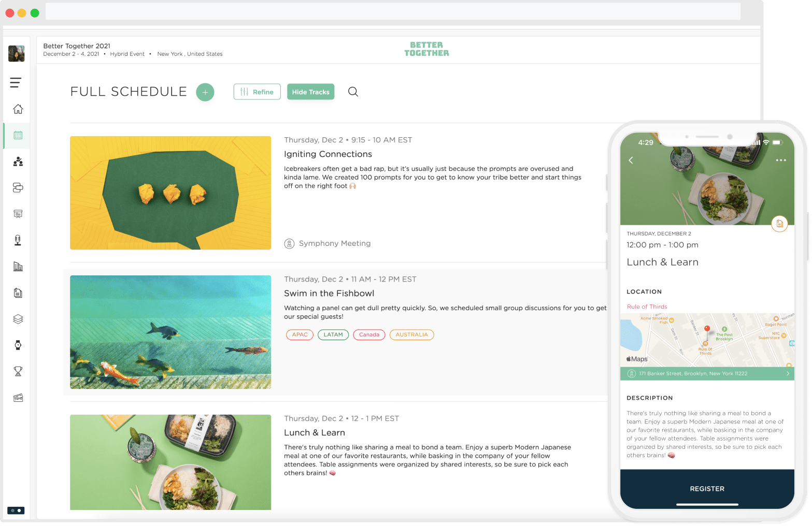Expand the hamburger navigation menu
The width and height of the screenshot is (812, 526).
(x=16, y=82)
